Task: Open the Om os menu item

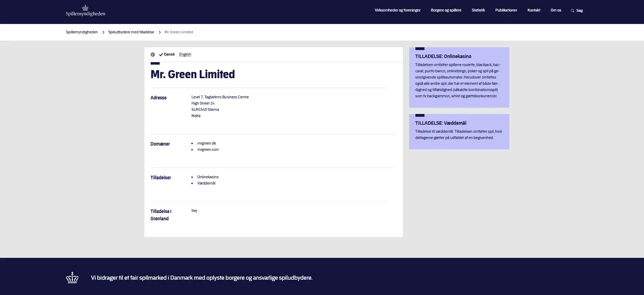Action: (556, 10)
